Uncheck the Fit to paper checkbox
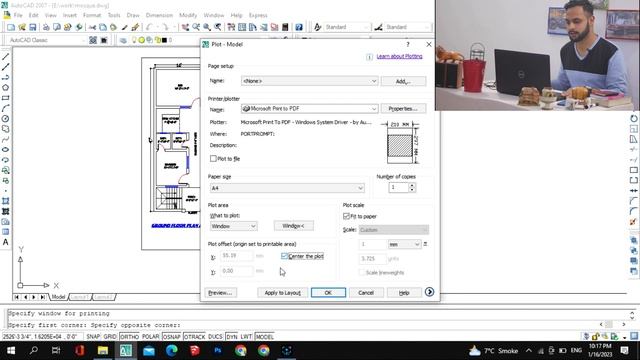This screenshot has width=640, height=360. coord(347,216)
